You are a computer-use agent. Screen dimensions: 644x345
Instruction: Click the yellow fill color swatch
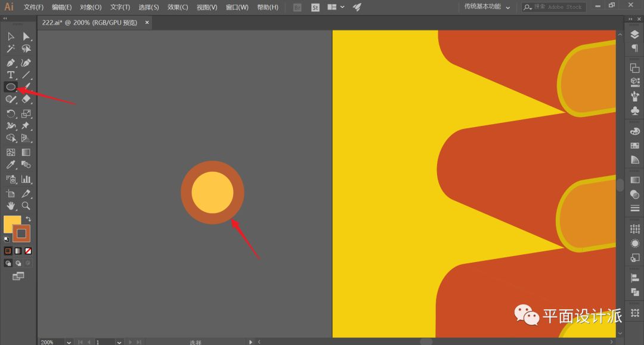pos(11,223)
